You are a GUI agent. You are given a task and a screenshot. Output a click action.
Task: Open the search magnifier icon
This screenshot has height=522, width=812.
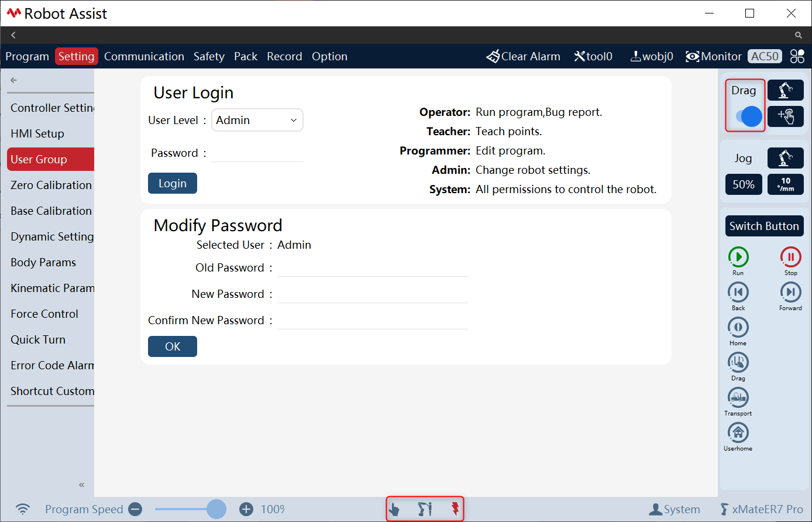[799, 35]
